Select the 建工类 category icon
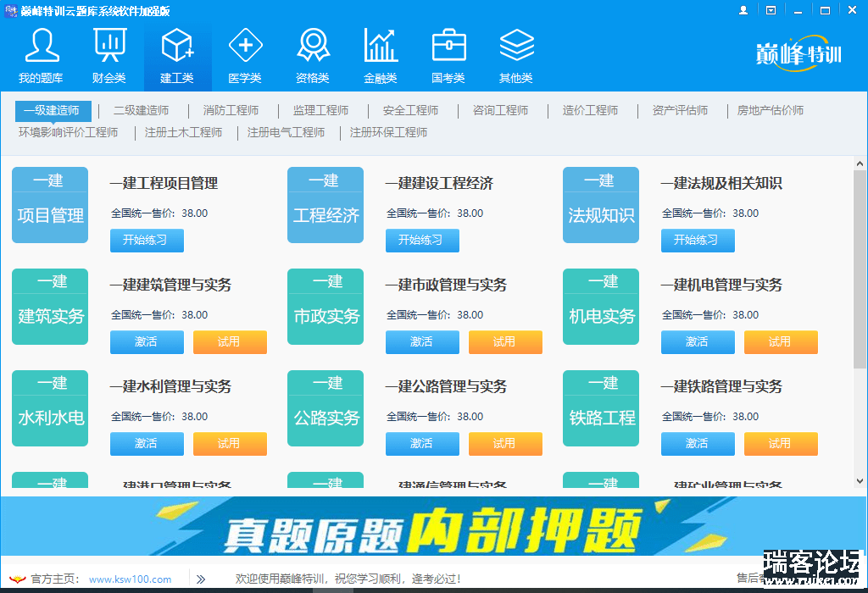Image resolution: width=868 pixels, height=593 pixels. click(x=177, y=56)
